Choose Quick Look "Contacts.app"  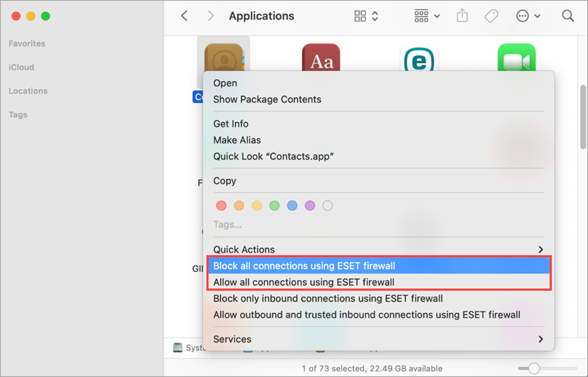(x=379, y=156)
